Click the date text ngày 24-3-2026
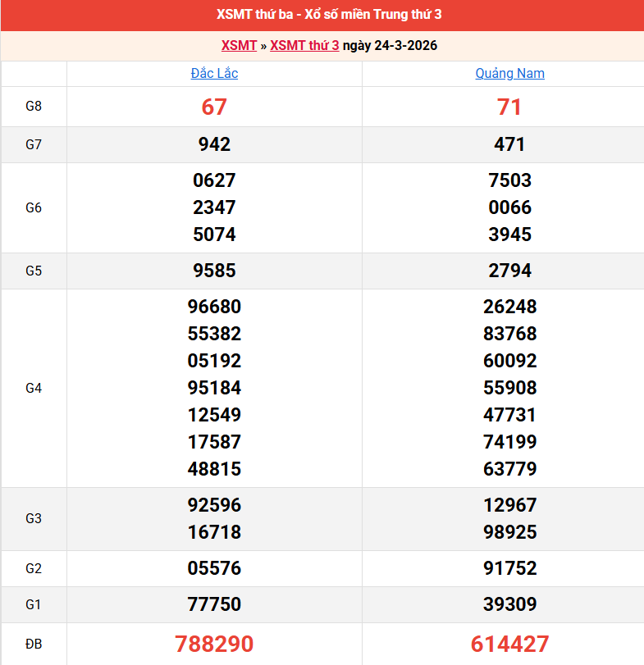Screen dimensions: 644x665 pyautogui.click(x=390, y=45)
